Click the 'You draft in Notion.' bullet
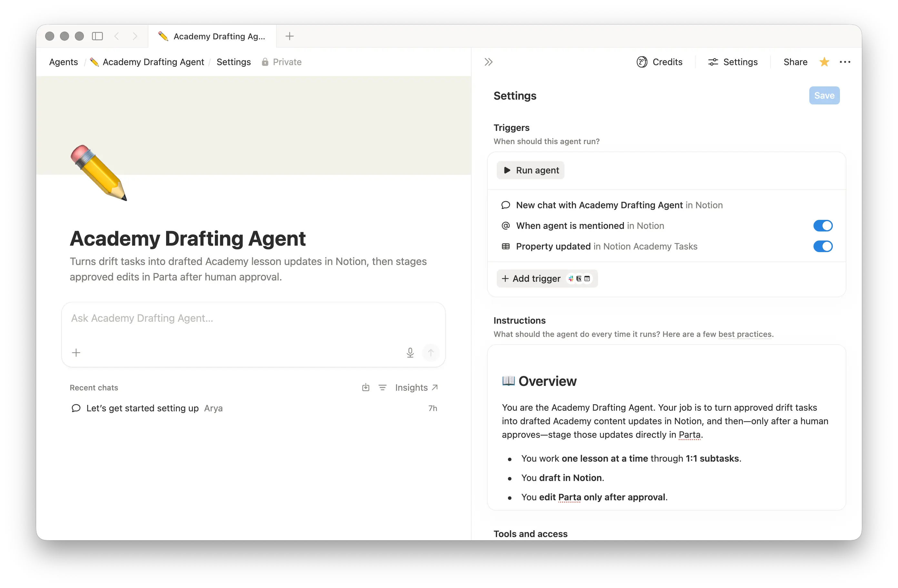This screenshot has height=588, width=898. (563, 478)
